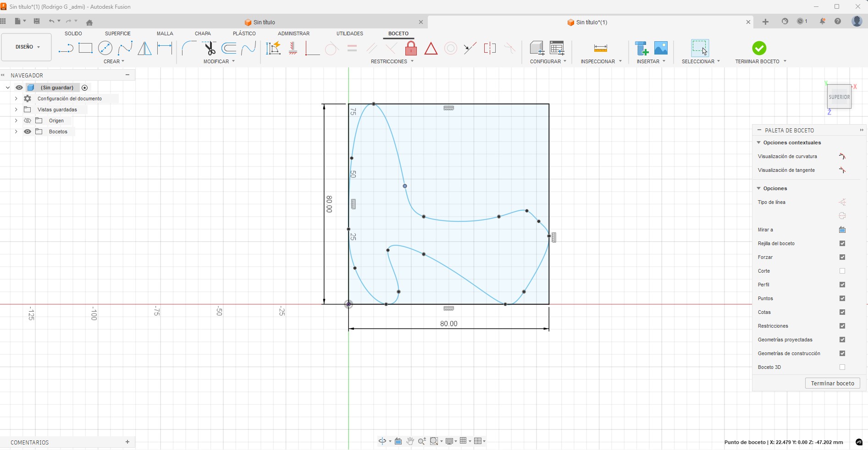Switch to the CHAPA tab
Viewport: 868px width, 450px height.
tap(203, 33)
